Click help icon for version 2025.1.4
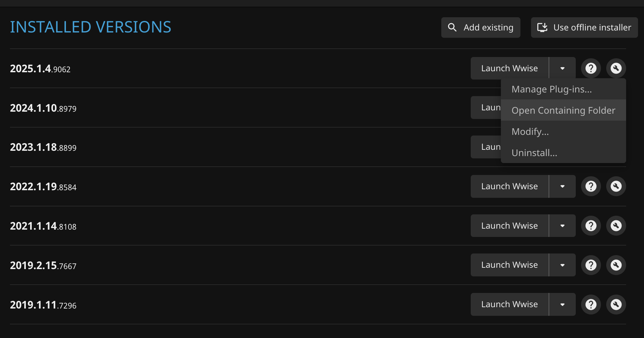 (591, 68)
